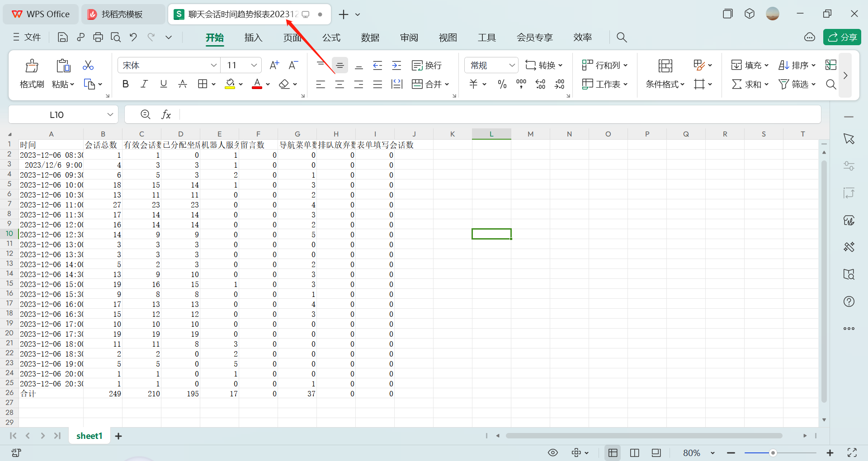The width and height of the screenshot is (868, 461).
Task: Click the fx insert function icon
Action: point(166,115)
